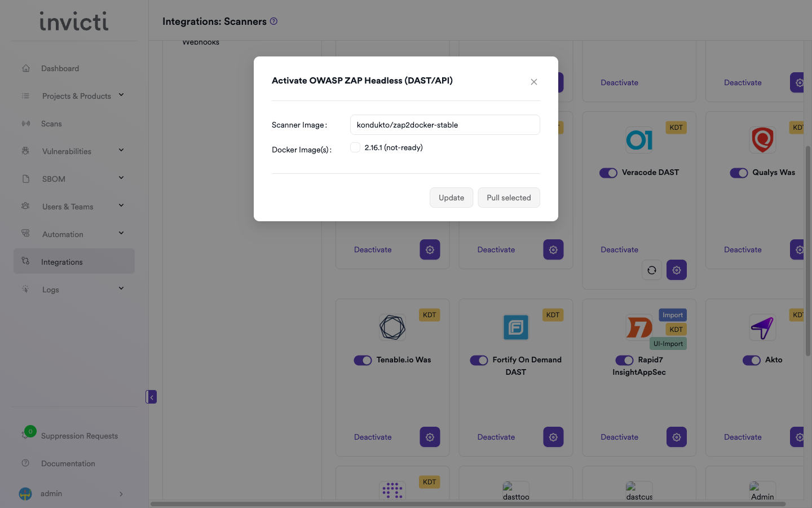This screenshot has height=508, width=812.
Task: Click the refresh icon under Rapid7 InsightAppSec
Action: pos(652,270)
